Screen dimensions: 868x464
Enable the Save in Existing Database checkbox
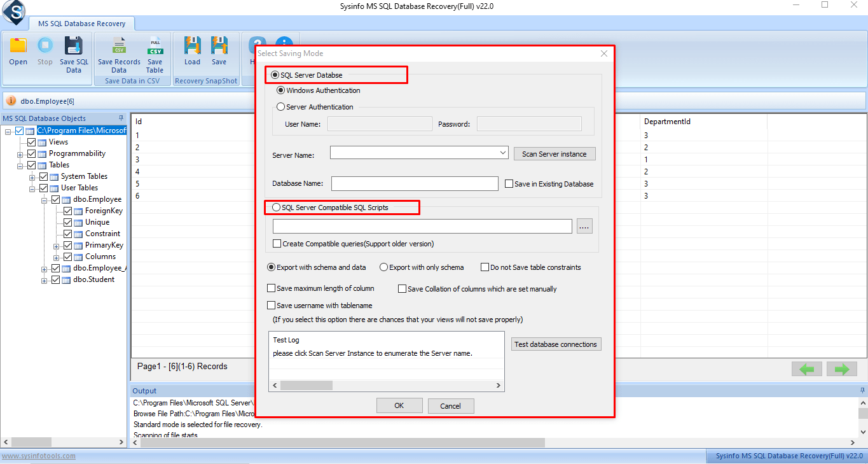[x=508, y=183]
